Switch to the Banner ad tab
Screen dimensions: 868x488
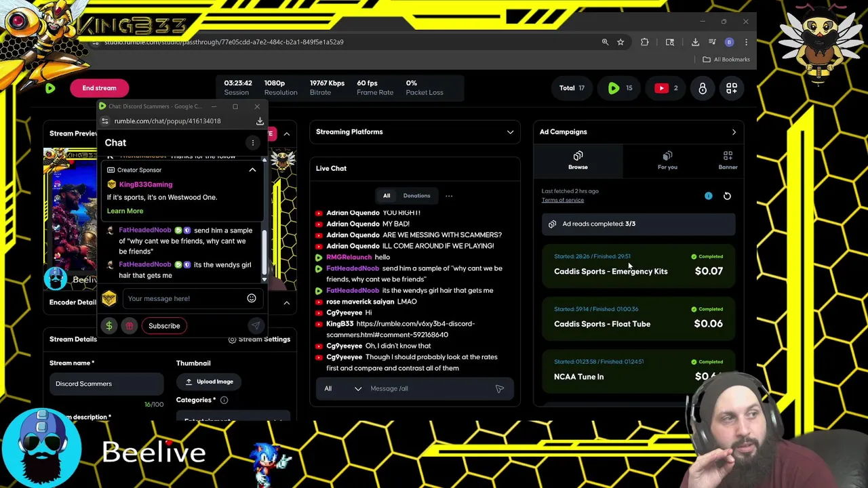coord(728,161)
